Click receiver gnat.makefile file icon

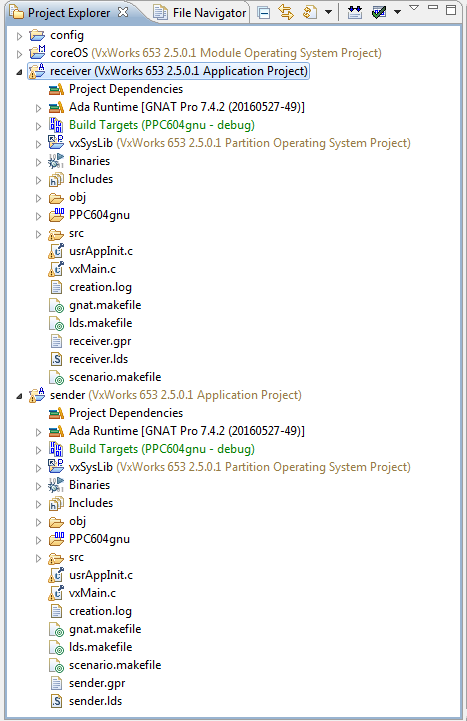pyautogui.click(x=56, y=305)
